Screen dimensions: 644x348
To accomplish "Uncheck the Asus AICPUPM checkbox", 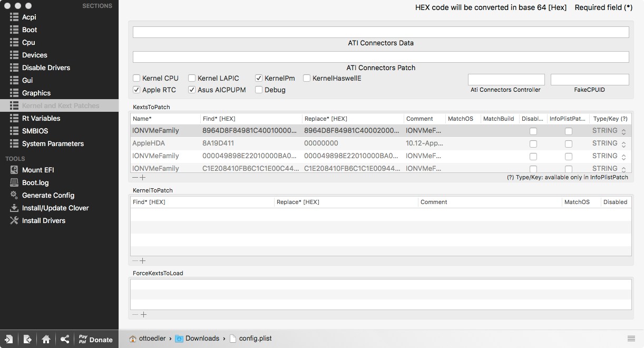I will point(192,90).
